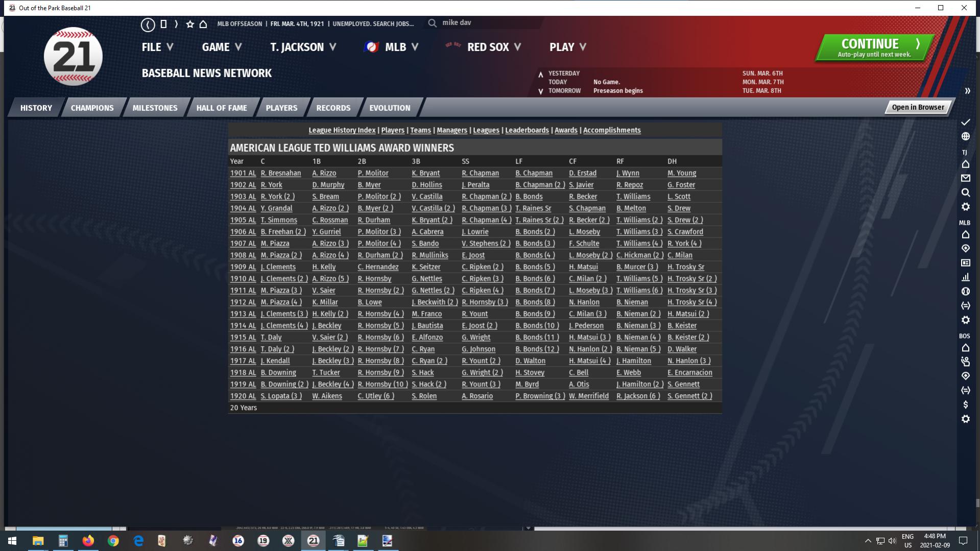The width and height of the screenshot is (980, 551).
Task: Expand the PLAY menu
Action: pos(568,47)
